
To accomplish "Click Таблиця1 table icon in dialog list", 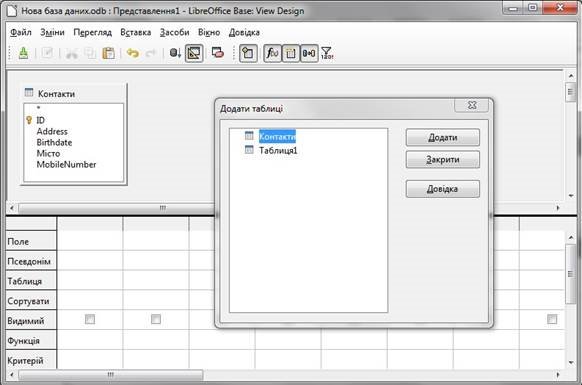I will (x=249, y=150).
